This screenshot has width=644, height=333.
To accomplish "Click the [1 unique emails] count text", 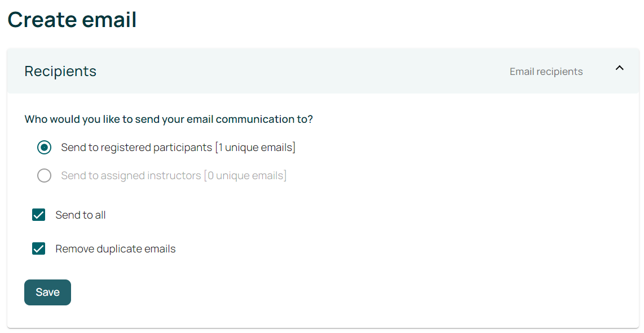I will coord(255,148).
